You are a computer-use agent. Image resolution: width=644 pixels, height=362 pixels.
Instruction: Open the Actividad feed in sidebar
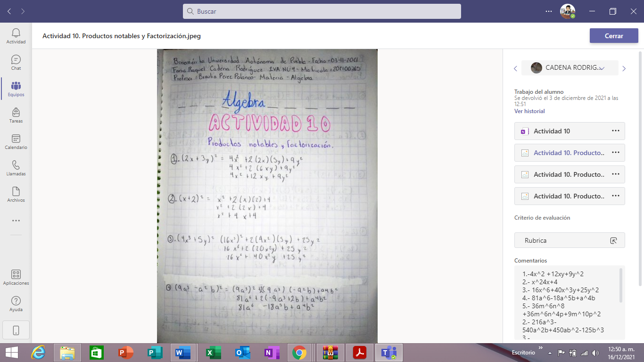(x=16, y=36)
